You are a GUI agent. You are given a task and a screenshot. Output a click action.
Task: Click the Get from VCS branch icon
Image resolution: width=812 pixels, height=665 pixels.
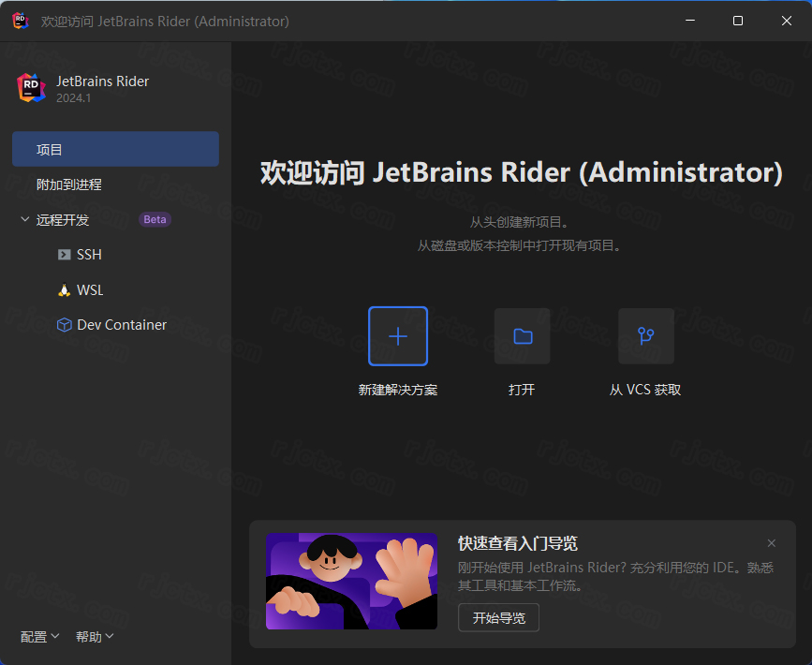(x=646, y=336)
